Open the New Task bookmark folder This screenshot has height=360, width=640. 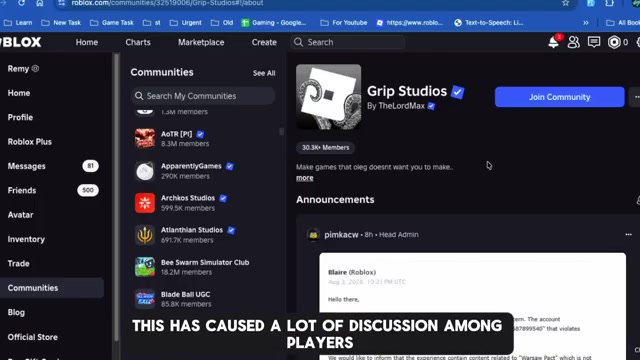point(61,23)
